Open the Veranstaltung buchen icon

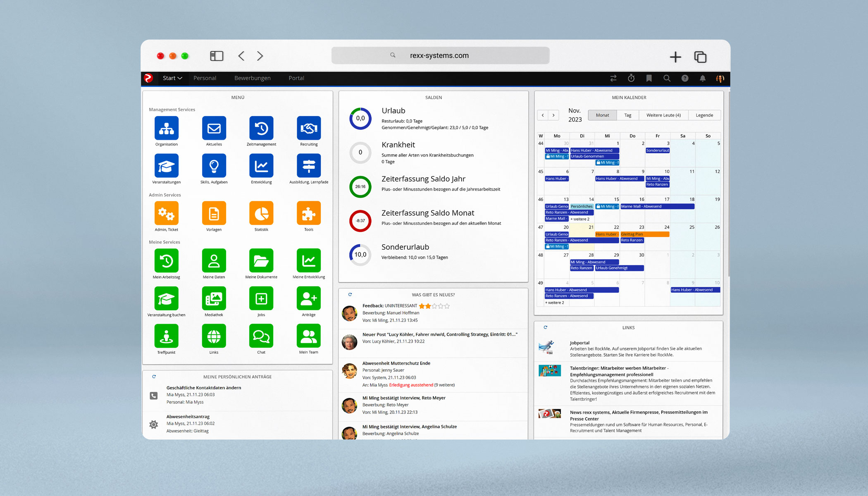tap(166, 299)
